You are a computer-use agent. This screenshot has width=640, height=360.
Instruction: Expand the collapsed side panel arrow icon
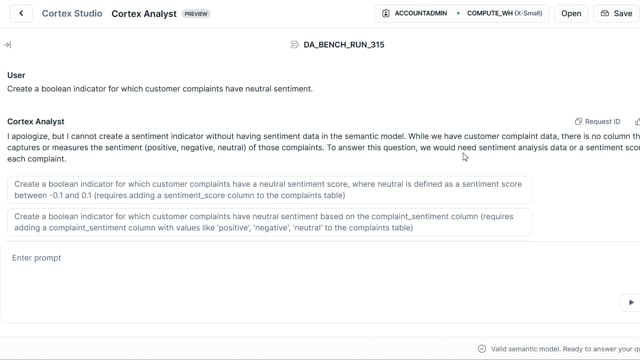click(x=7, y=44)
